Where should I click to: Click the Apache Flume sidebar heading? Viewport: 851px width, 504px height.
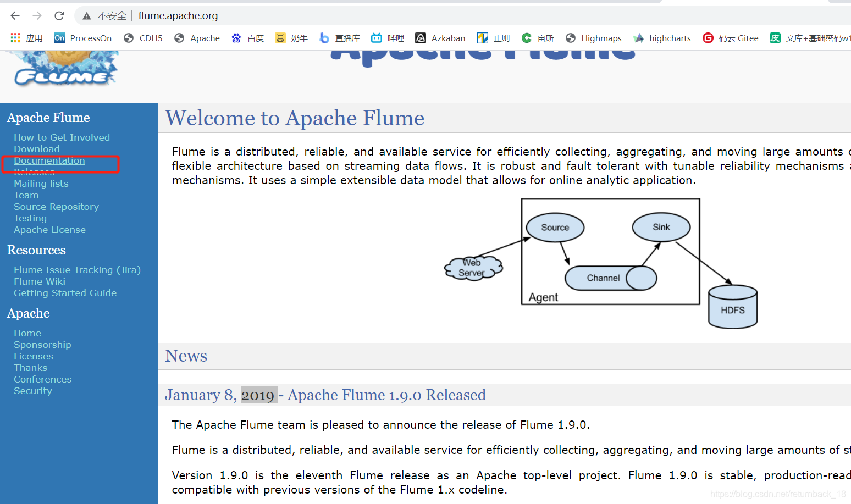coord(48,118)
